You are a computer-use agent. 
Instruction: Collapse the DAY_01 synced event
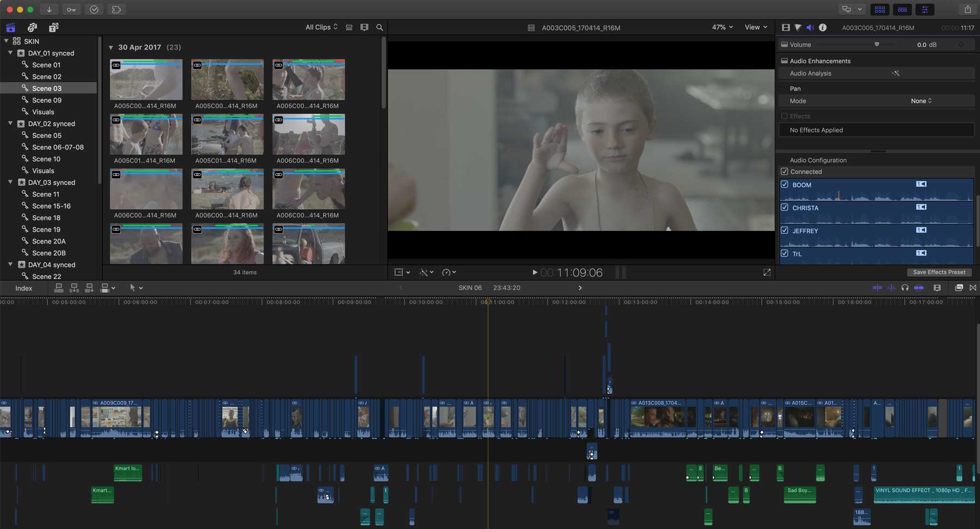coord(10,53)
